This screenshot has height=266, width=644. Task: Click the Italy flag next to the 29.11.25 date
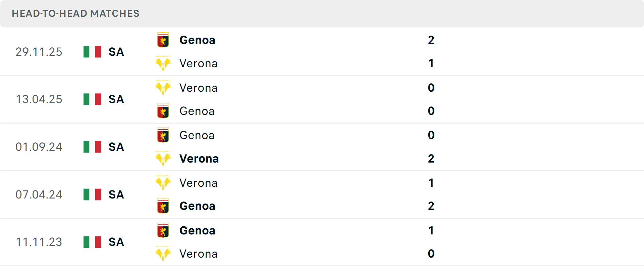coord(92,52)
